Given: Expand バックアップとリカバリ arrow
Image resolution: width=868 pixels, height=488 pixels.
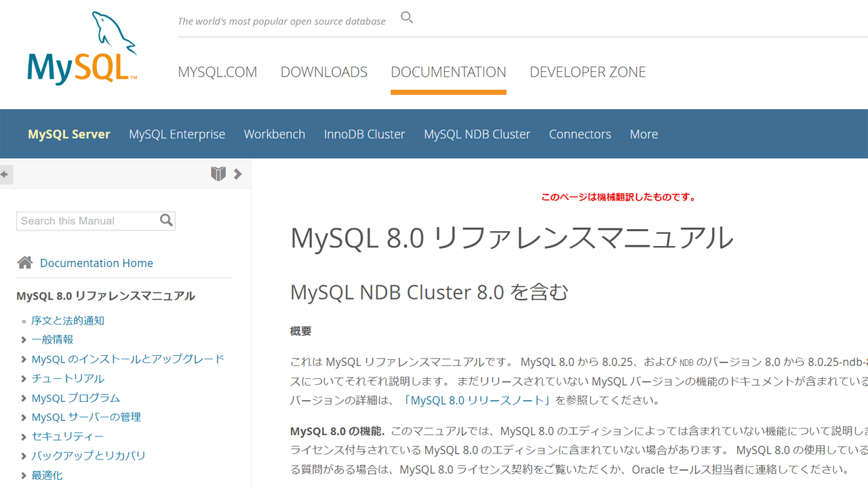Looking at the screenshot, I should click(x=24, y=455).
